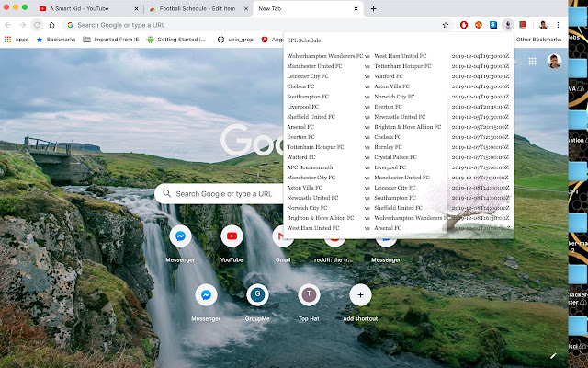Switch to Football Schedule Edit Item tab

pyautogui.click(x=193, y=8)
